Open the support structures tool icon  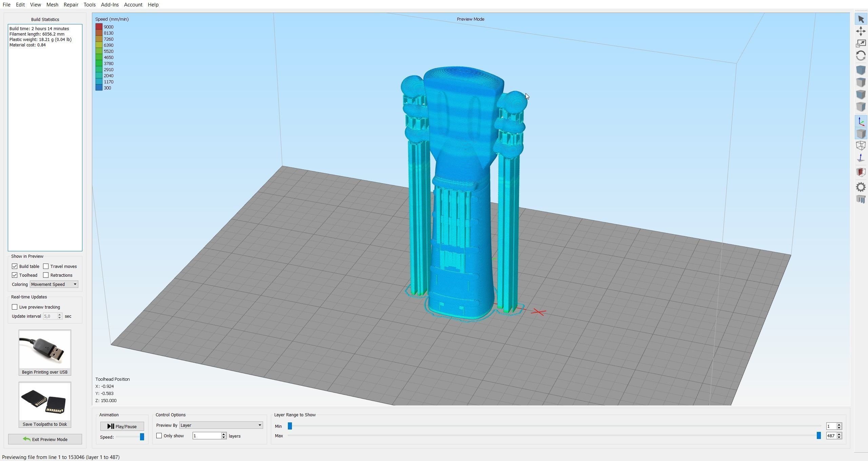[x=861, y=199]
